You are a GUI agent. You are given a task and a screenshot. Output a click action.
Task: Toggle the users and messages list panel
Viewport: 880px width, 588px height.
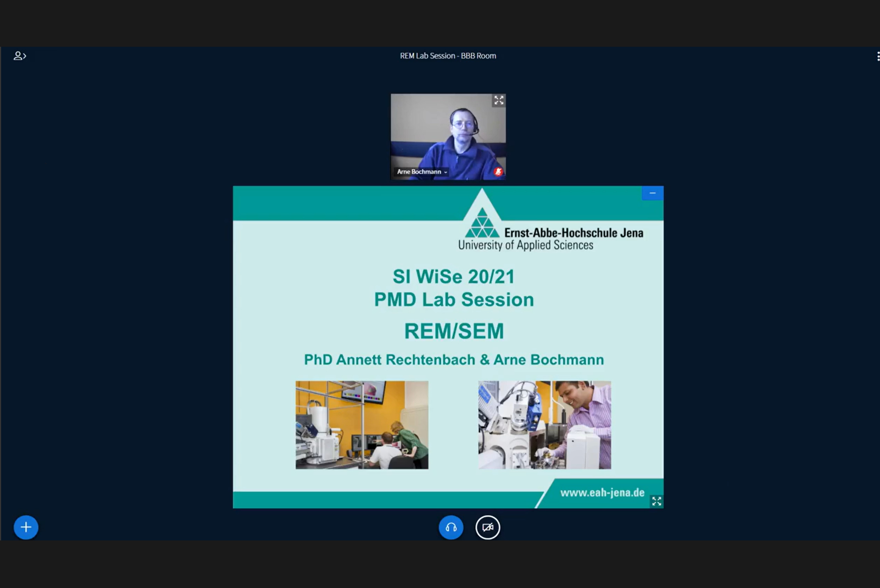[x=20, y=56]
